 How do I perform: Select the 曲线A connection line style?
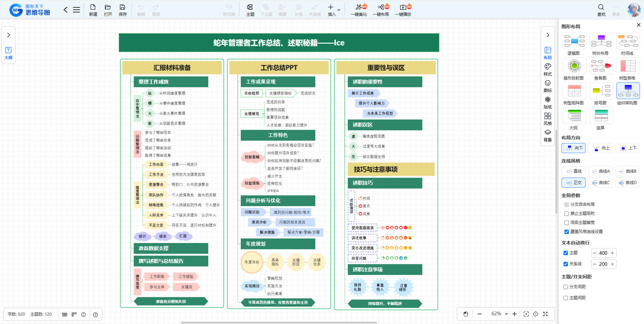tap(600, 171)
